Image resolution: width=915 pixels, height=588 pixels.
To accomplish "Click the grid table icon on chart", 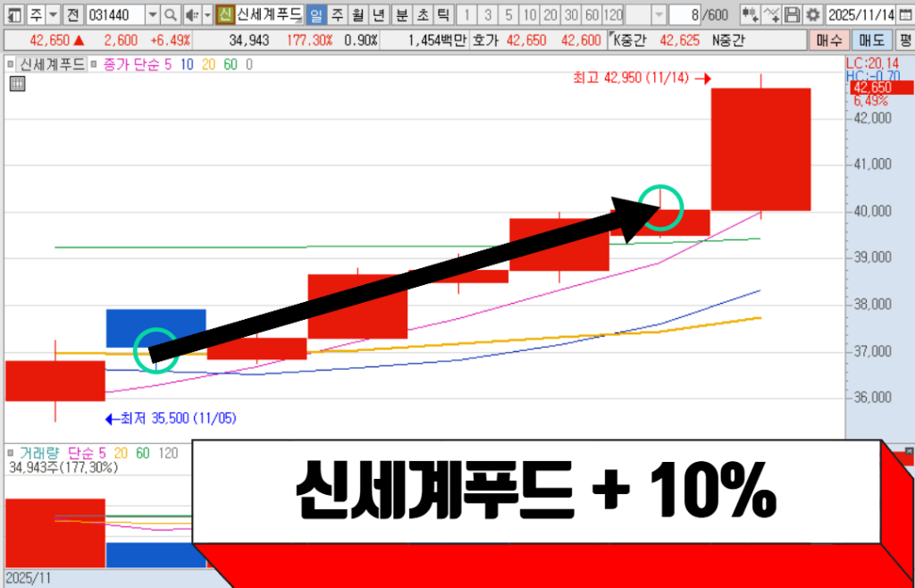I will [16, 84].
